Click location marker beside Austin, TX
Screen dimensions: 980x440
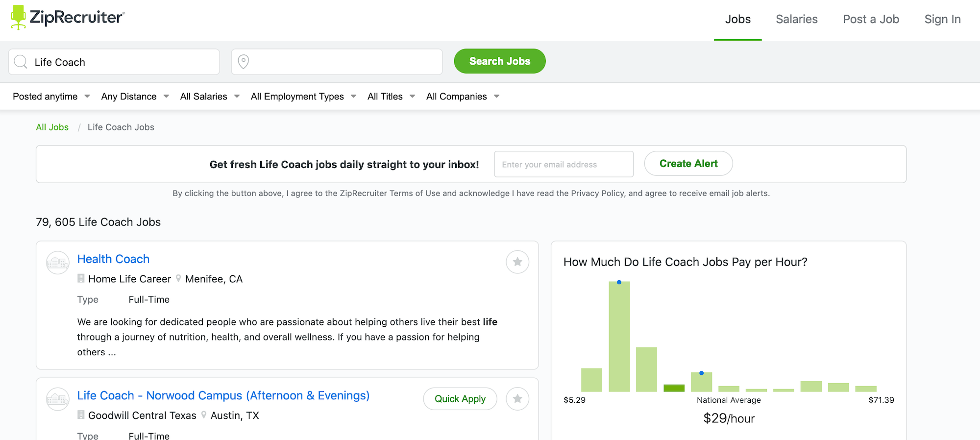coord(204,415)
